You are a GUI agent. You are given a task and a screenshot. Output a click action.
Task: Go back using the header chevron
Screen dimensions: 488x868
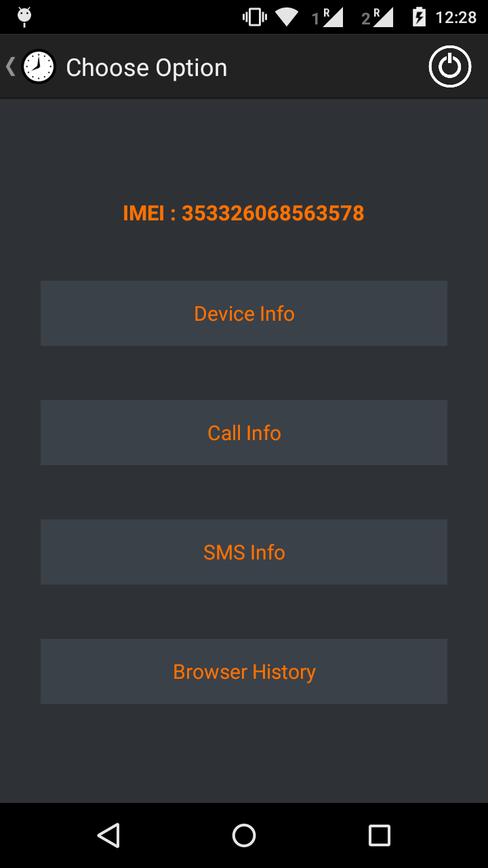tap(10, 66)
